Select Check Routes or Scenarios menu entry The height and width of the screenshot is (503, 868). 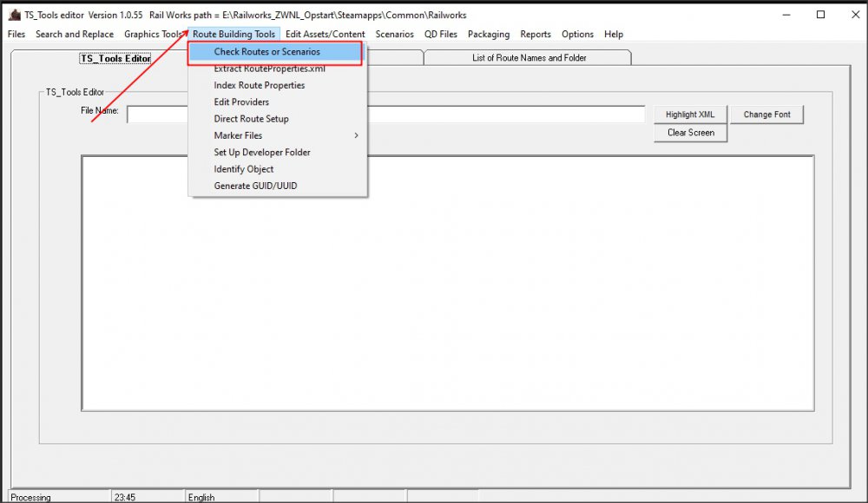click(267, 52)
